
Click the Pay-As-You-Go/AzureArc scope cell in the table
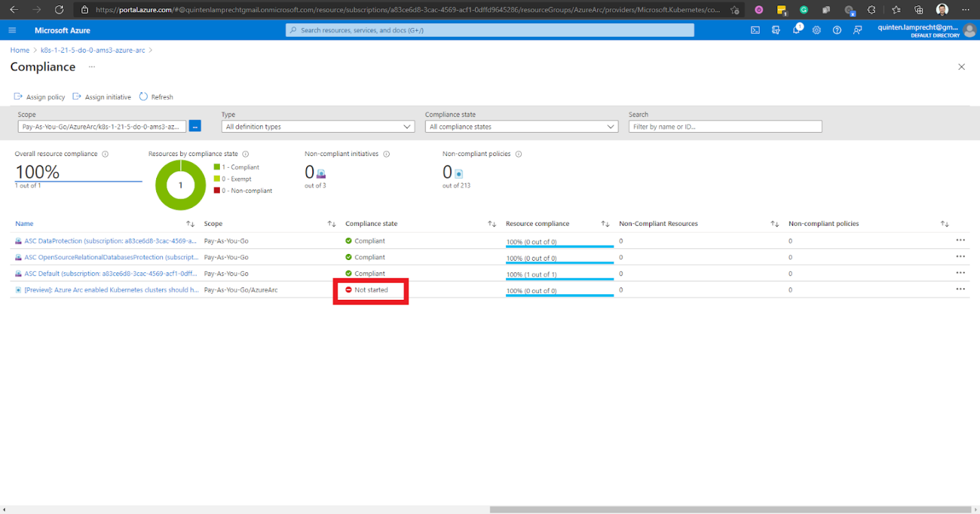241,290
